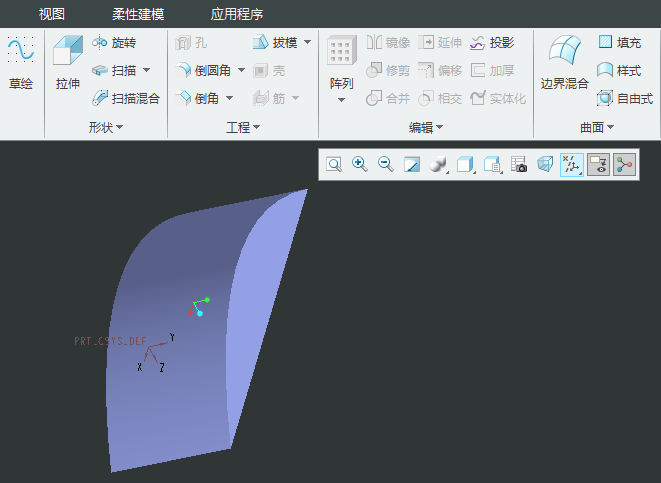Switch to the 应用程序 tab

pyautogui.click(x=237, y=14)
